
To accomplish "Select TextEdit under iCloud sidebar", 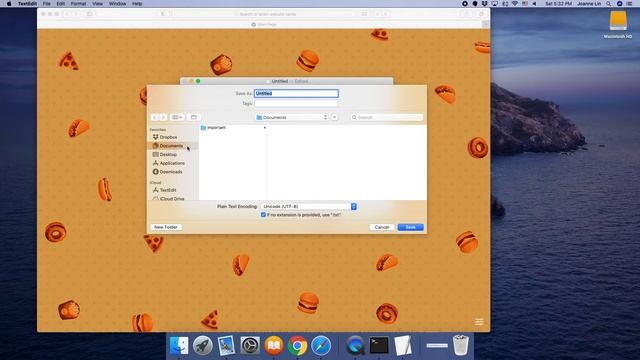I will coord(168,190).
